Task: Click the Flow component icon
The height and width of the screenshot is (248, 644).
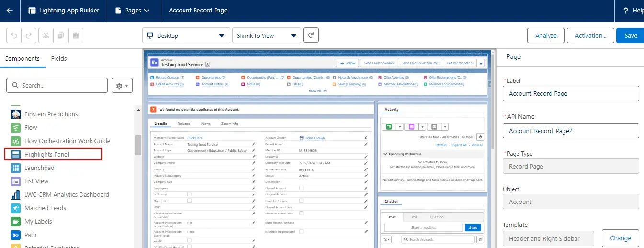Action: click(x=16, y=127)
